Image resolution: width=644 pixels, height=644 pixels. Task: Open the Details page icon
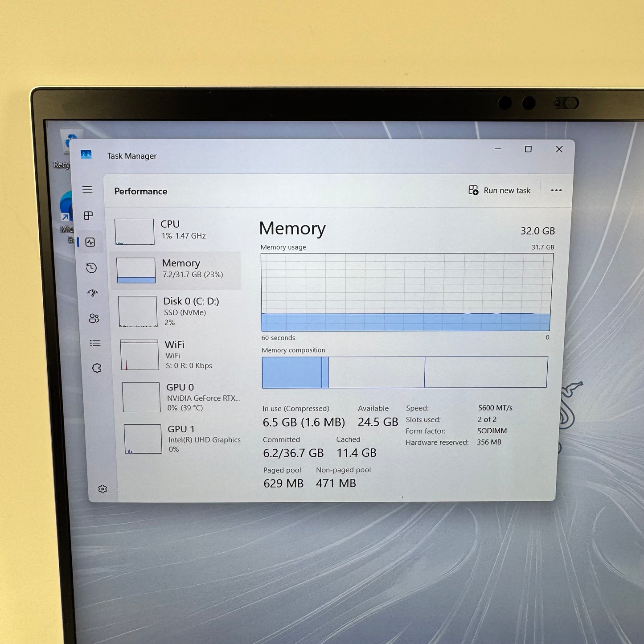pyautogui.click(x=95, y=343)
